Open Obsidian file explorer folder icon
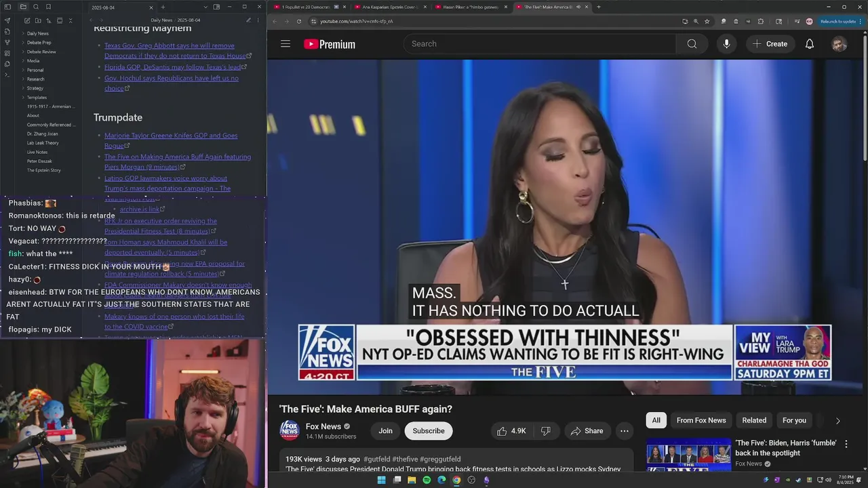 click(x=23, y=7)
